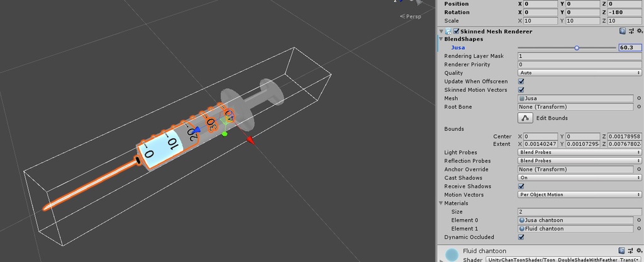Click the Fluid chantoon material title
Screen dimensions: 644x262
[x=485, y=251]
